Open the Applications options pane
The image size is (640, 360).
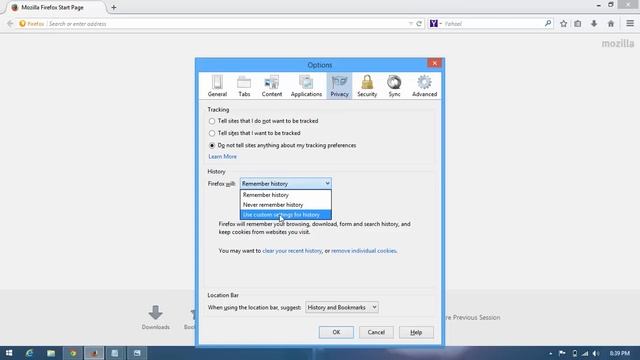pyautogui.click(x=306, y=86)
